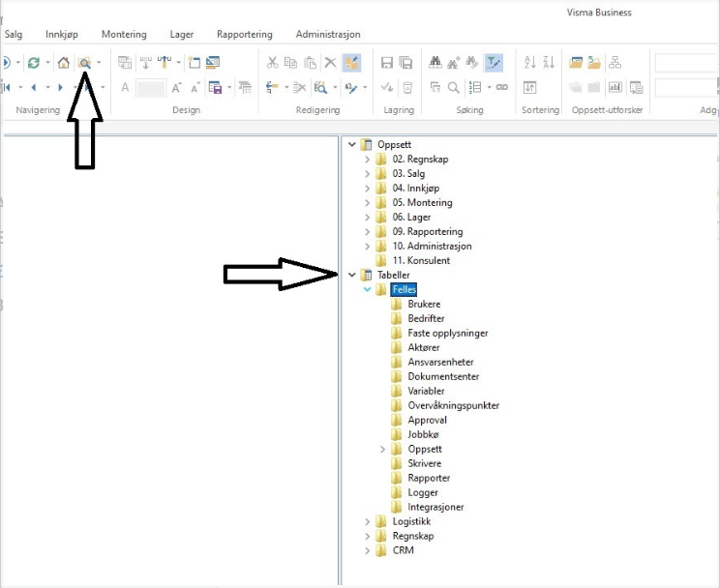Select the Bedrifter folder

426,318
